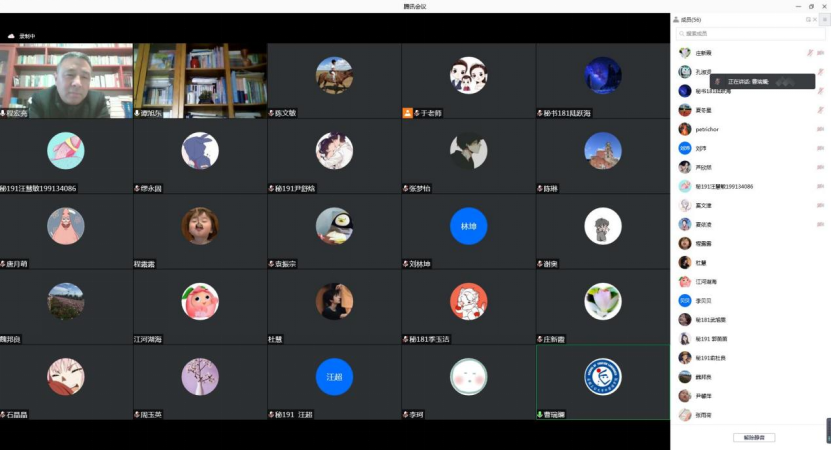The height and width of the screenshot is (450, 831).
Task: Pop out the members panel
Action: (808, 19)
